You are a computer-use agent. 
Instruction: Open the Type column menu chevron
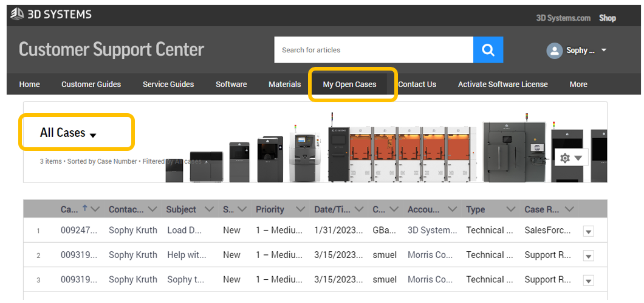tap(511, 209)
